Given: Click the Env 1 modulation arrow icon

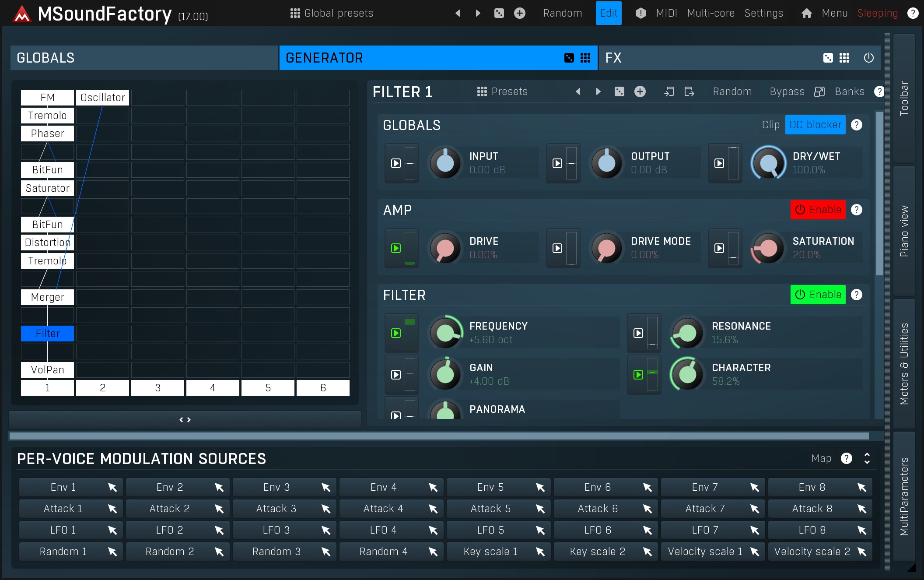Looking at the screenshot, I should (112, 487).
